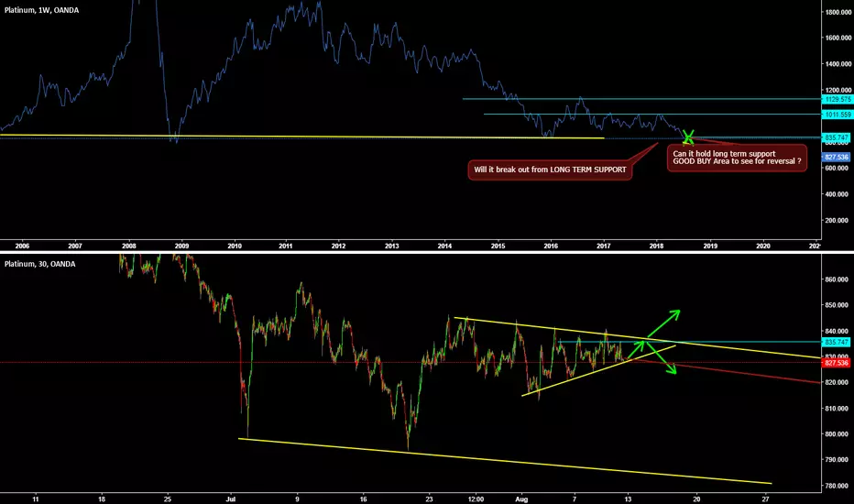Click the 'Platinum, 1W, OANDA' chart title
The height and width of the screenshot is (504, 854).
click(41, 10)
